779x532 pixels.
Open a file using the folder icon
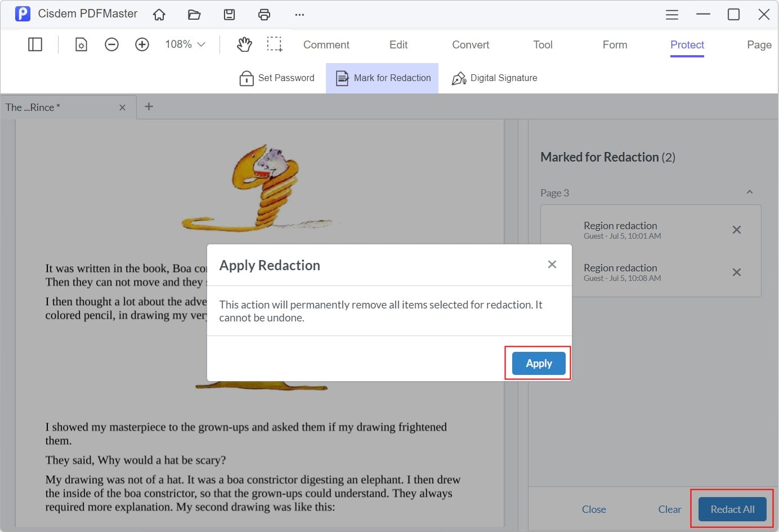point(194,15)
